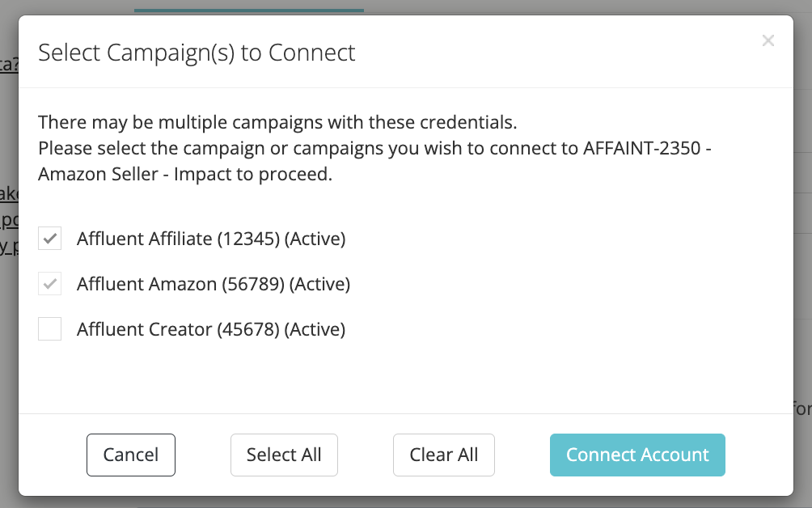Click the Affluent Amazon (56789) (Active) label
The image size is (812, 508).
tap(214, 284)
